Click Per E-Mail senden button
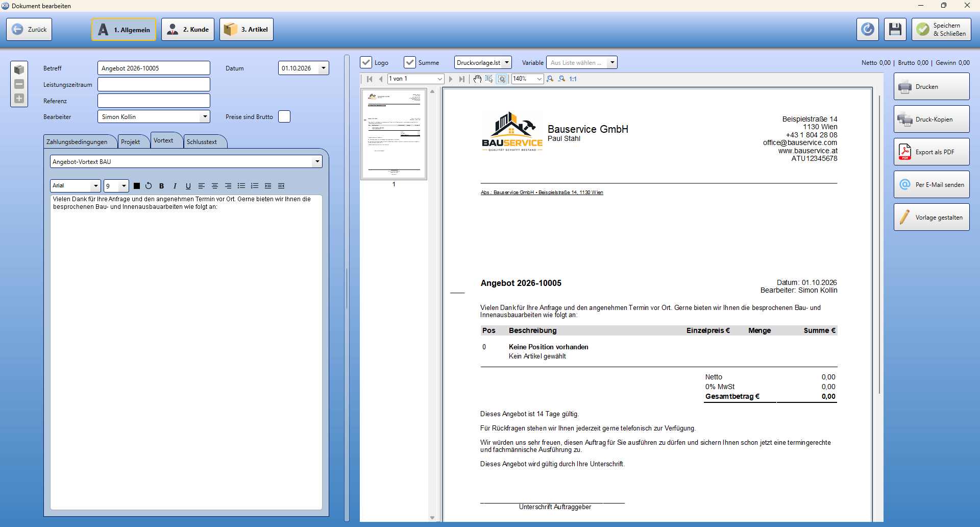The width and height of the screenshot is (980, 527). tap(932, 184)
